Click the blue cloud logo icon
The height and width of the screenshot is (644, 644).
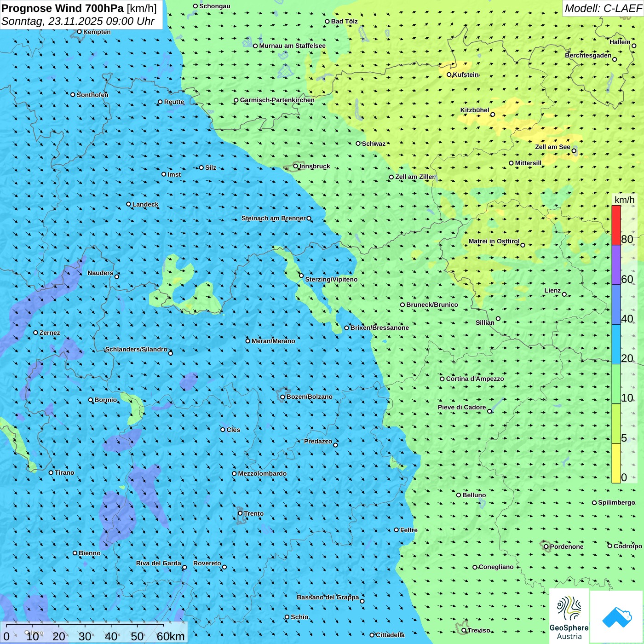(617, 617)
